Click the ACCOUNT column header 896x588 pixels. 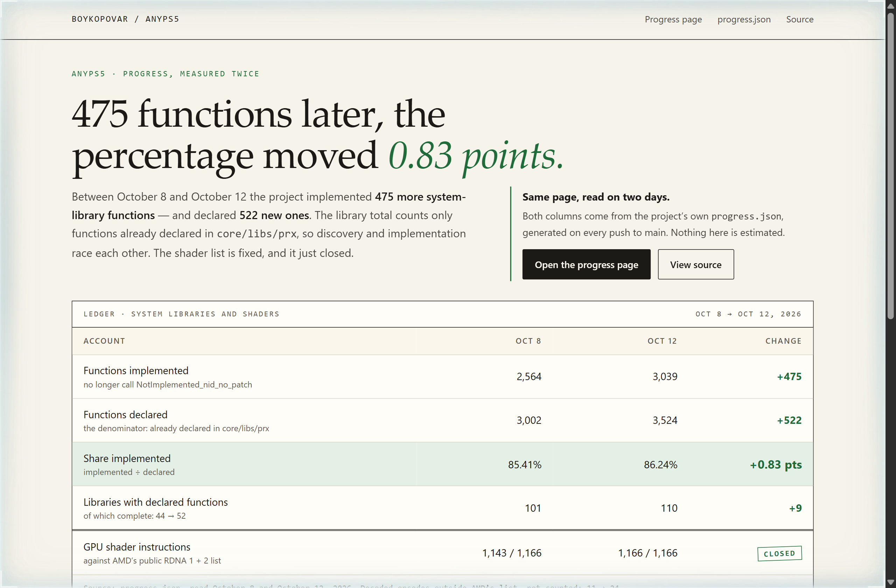[104, 341]
